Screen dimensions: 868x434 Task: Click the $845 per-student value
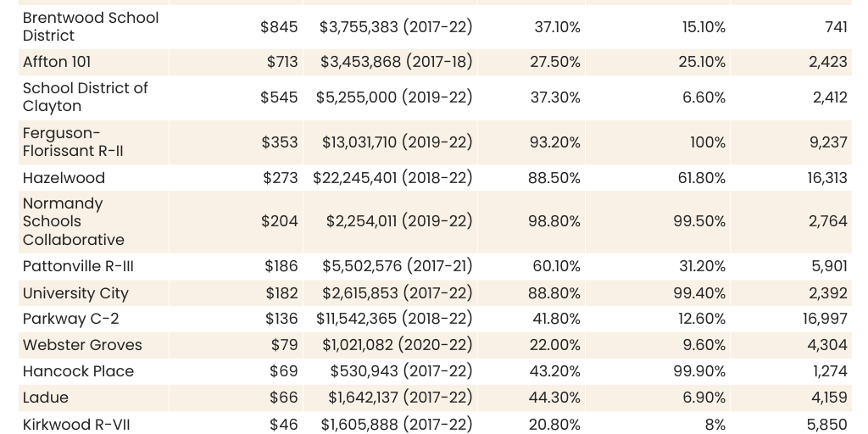click(x=279, y=27)
